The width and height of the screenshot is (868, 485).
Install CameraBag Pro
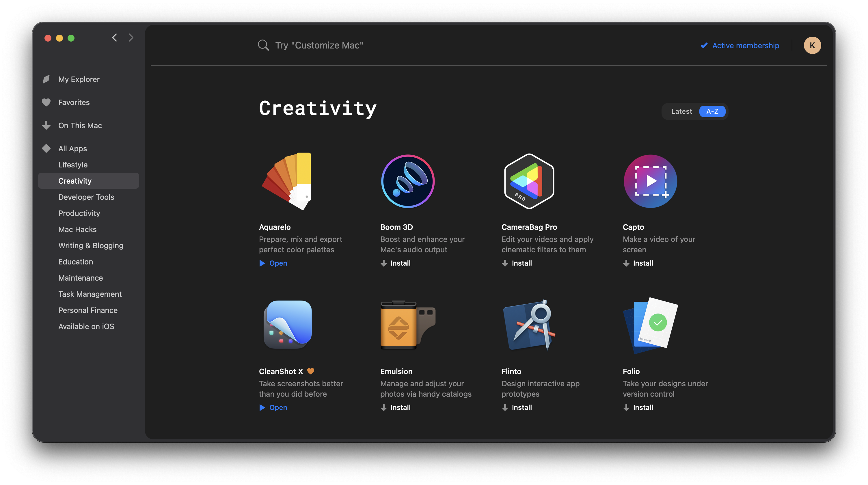(x=517, y=263)
